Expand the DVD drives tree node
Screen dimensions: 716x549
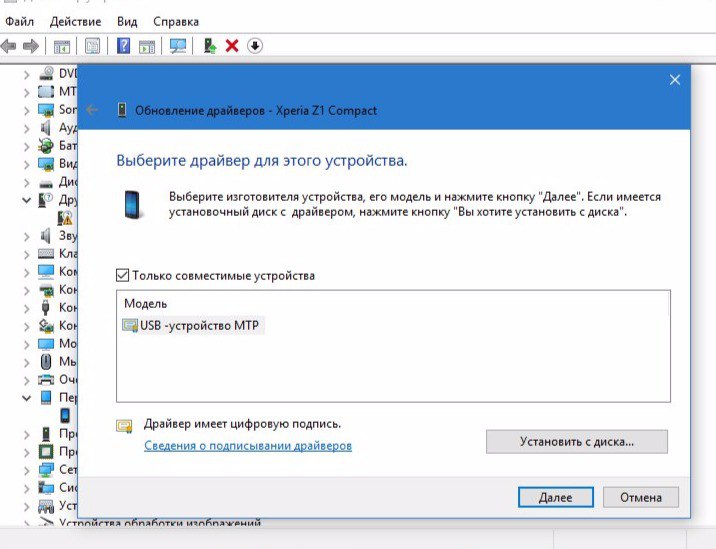(27, 74)
